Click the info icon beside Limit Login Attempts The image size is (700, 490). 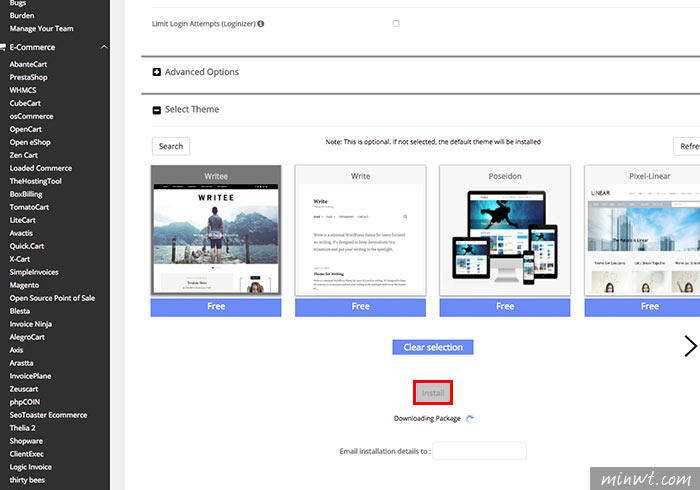(261, 24)
